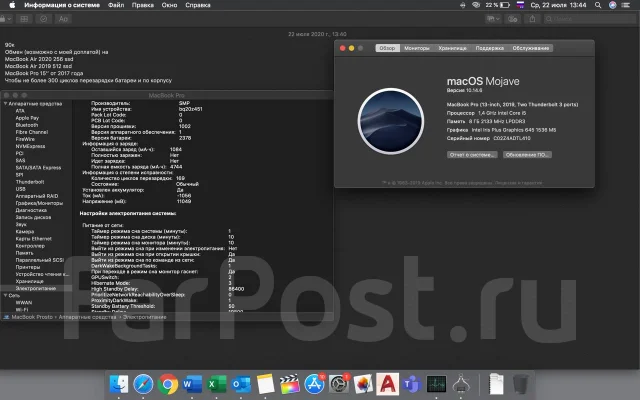The image size is (640, 400).
Task: Click the Mojave wallpaper circle image
Action: 391,121
